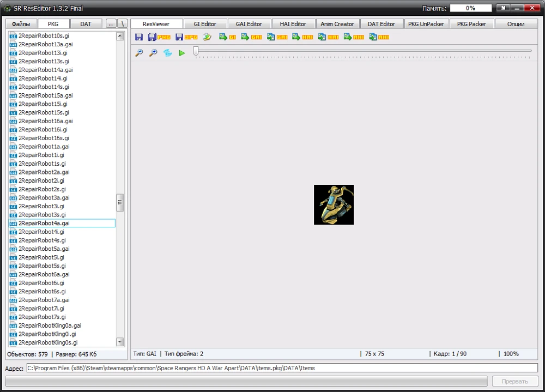Image resolution: width=545 pixels, height=392 pixels.
Task: Click the file list scroll down arrow
Action: pyautogui.click(x=120, y=342)
